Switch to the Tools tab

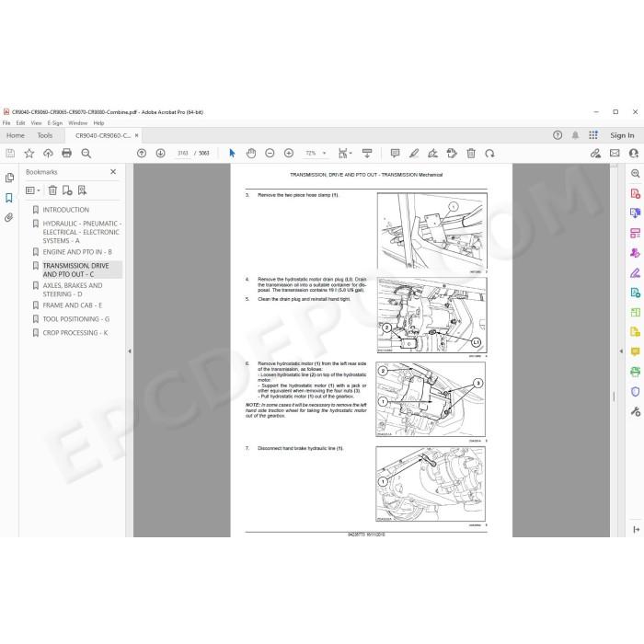coord(45,135)
